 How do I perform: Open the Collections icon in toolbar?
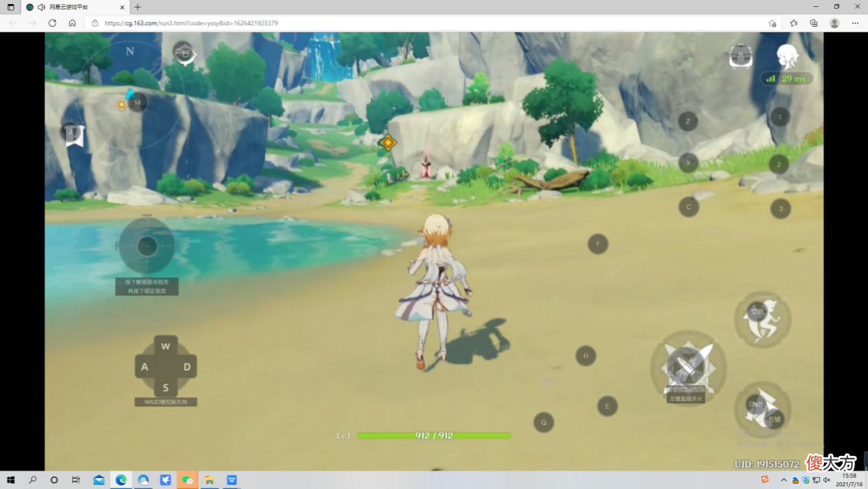click(814, 23)
